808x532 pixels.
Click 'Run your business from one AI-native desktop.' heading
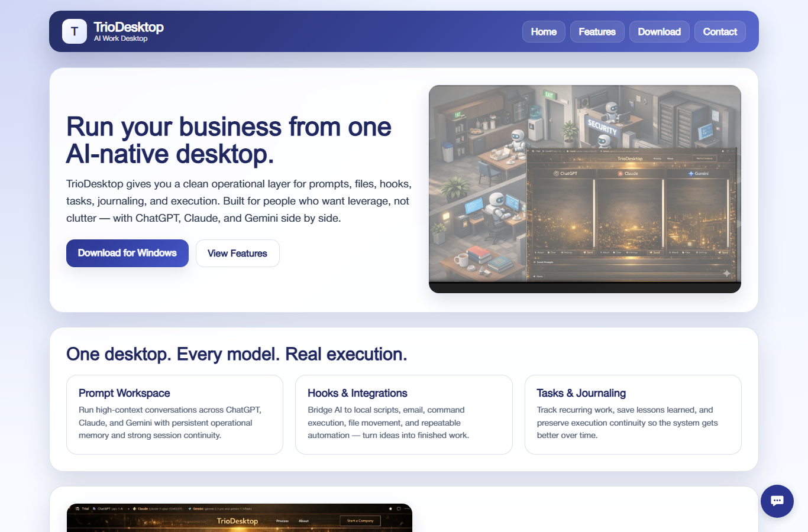(229, 140)
